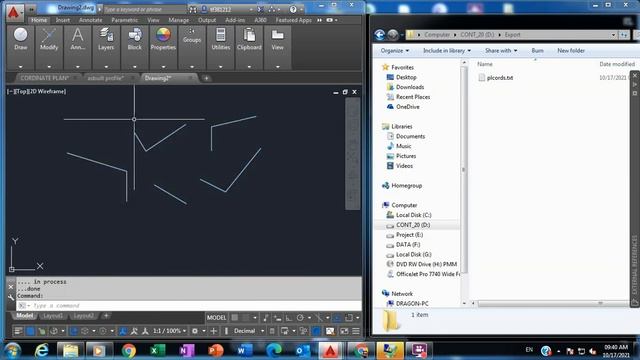Select Downloads in Explorer Favorites
The height and width of the screenshot is (360, 640).
tap(410, 87)
